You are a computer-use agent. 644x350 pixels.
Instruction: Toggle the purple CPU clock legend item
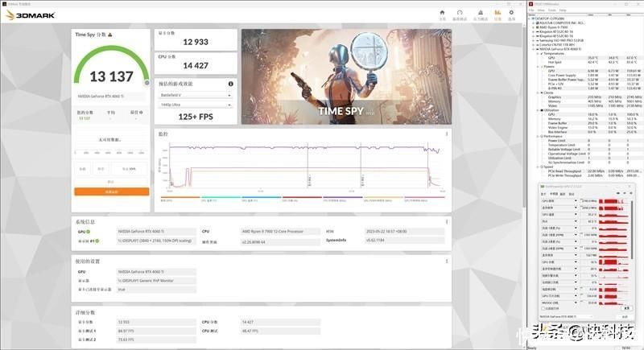coord(343,199)
